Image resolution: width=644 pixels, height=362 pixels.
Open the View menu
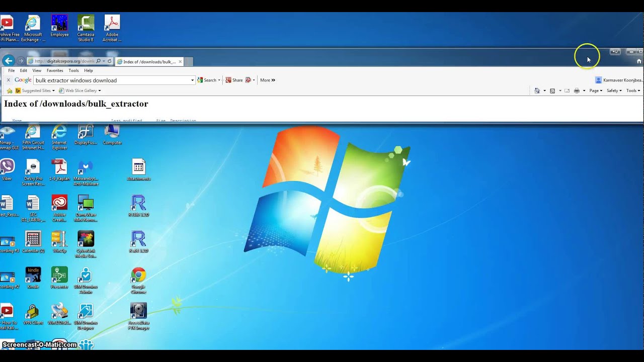point(37,71)
